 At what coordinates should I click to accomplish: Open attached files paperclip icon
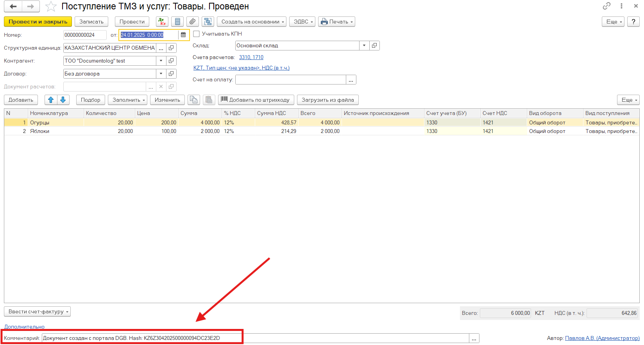(x=193, y=22)
